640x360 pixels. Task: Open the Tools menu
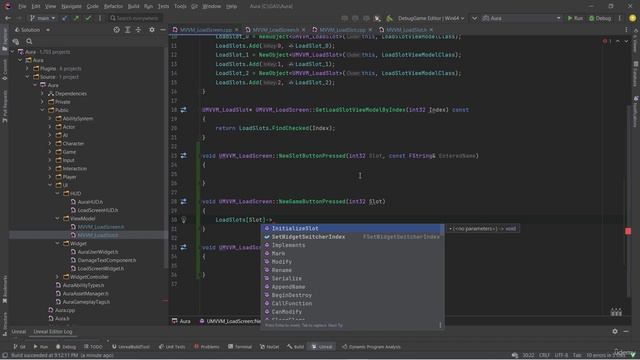coord(180,6)
